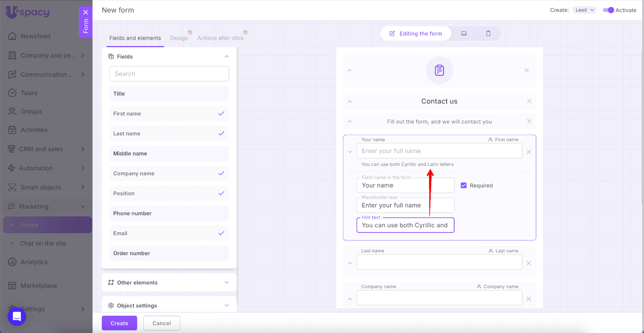Switch to the Design tab
644x333 pixels.
[x=179, y=38]
